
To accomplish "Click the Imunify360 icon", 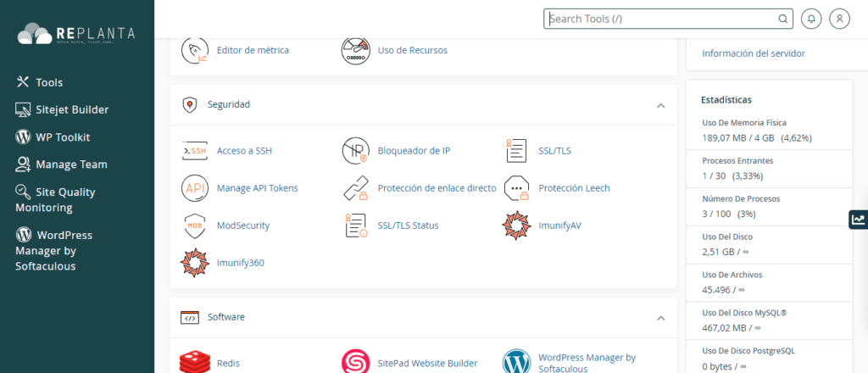I will click(195, 263).
